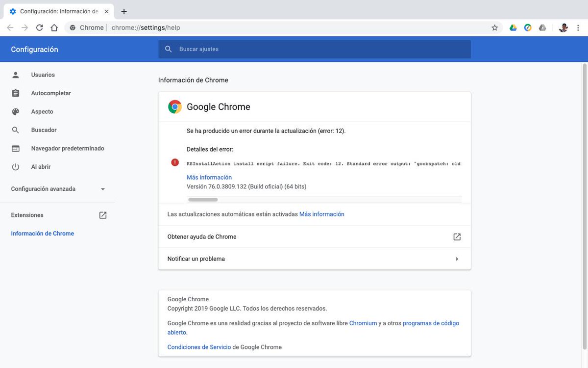
Task: Click the address bar URL chrome://settings/help
Action: click(146, 27)
